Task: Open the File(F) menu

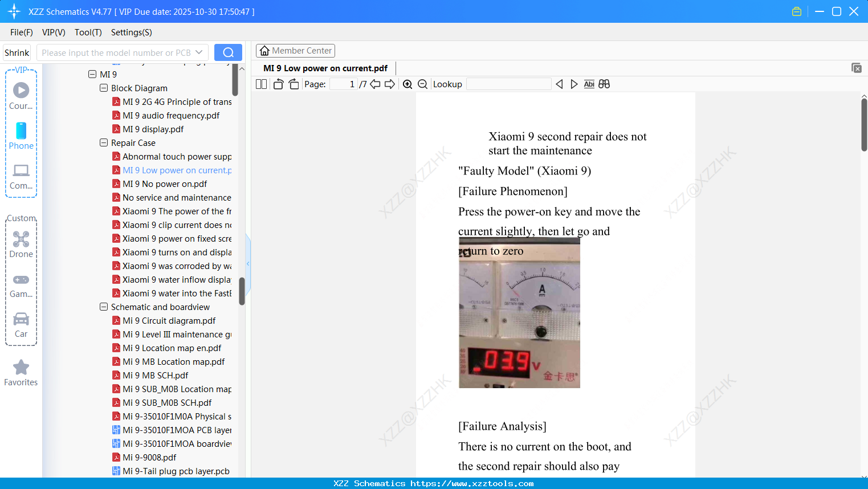Action: pyautogui.click(x=22, y=32)
